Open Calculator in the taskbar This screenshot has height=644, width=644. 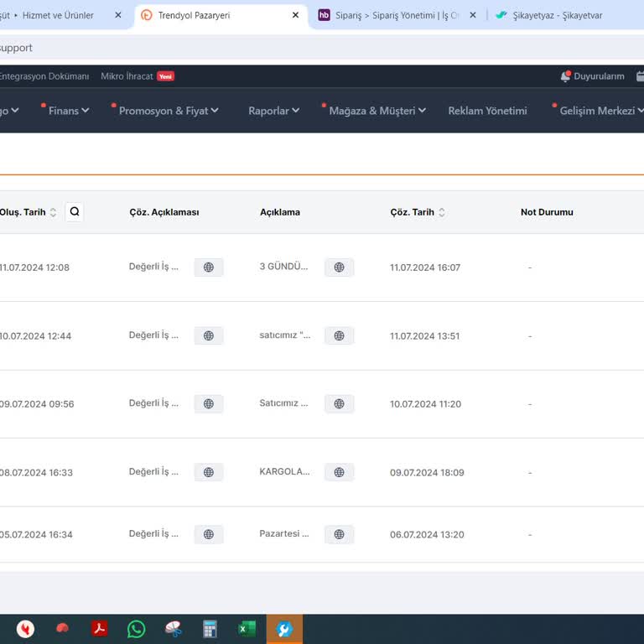click(x=210, y=629)
